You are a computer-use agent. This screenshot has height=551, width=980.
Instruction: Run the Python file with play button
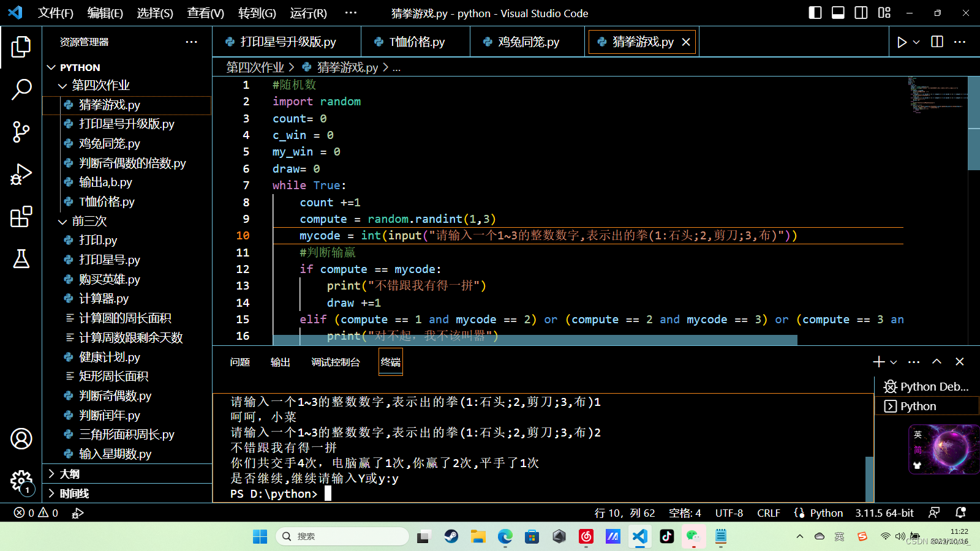(x=902, y=42)
